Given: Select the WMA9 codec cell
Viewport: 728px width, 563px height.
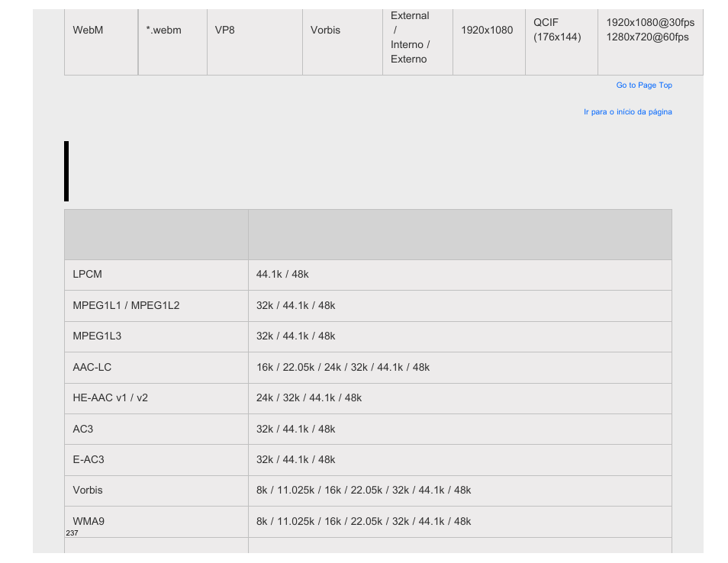Looking at the screenshot, I should [156, 521].
